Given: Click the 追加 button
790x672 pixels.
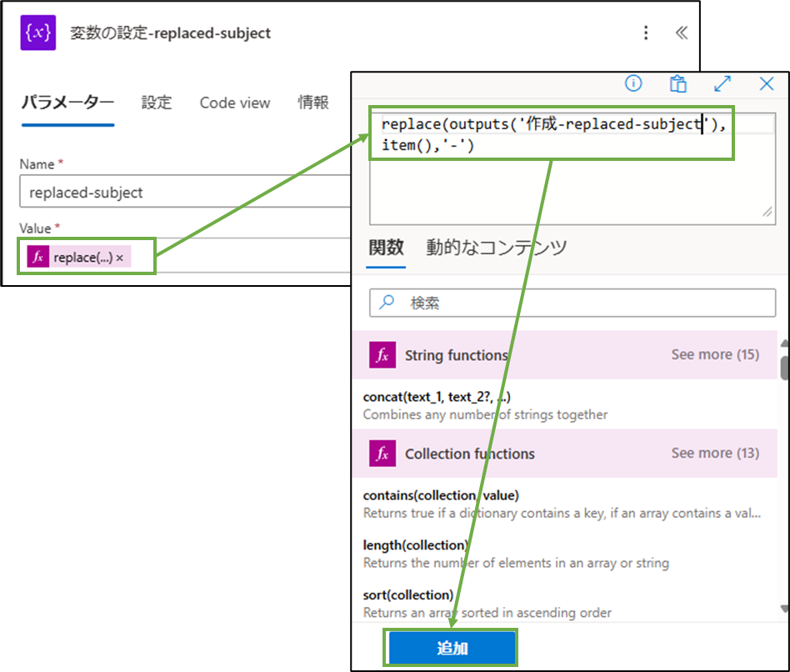Looking at the screenshot, I should click(x=452, y=648).
